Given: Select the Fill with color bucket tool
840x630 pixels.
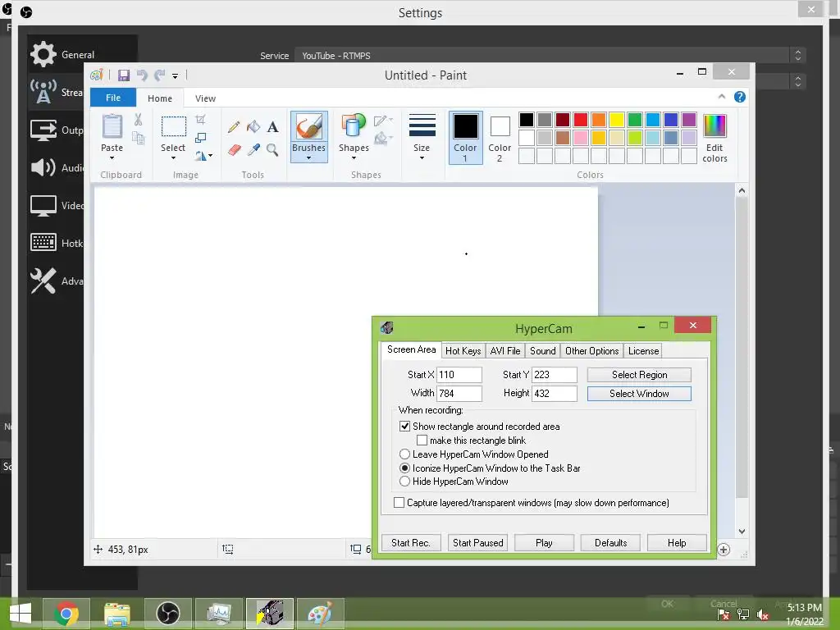Looking at the screenshot, I should 253,127.
